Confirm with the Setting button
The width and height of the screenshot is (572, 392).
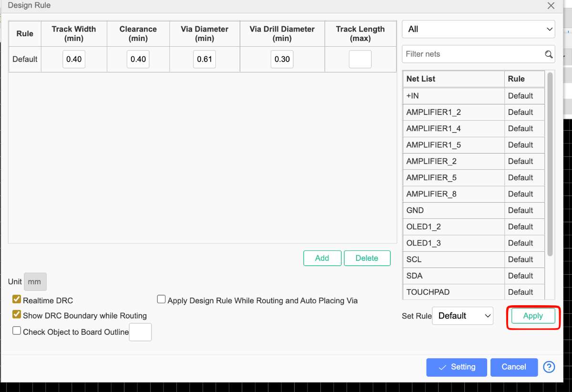(457, 367)
